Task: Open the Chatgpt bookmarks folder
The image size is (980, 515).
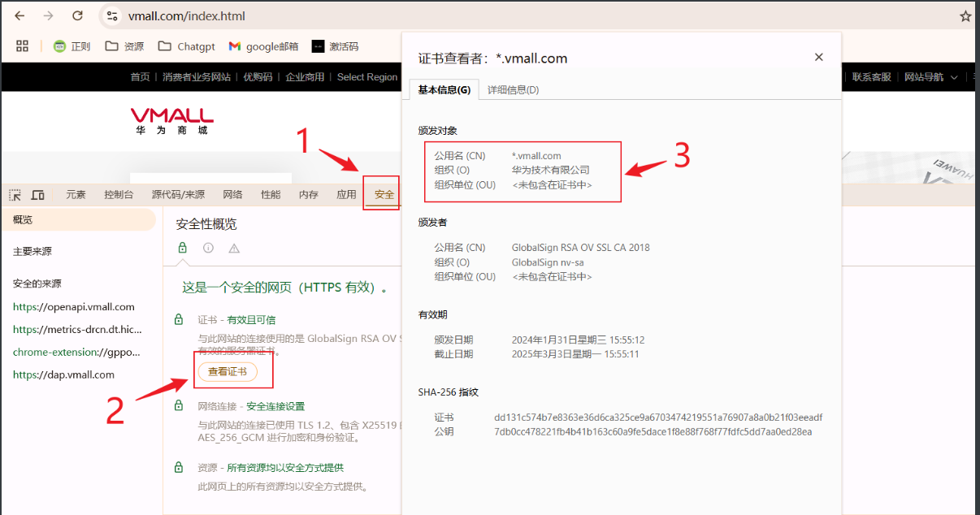Action: click(186, 46)
